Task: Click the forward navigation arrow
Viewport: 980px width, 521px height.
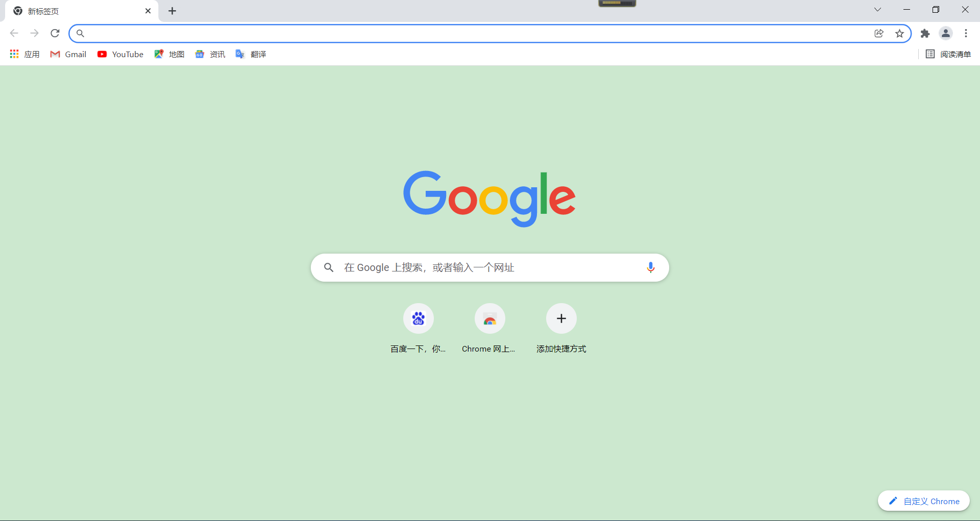Action: [34, 33]
